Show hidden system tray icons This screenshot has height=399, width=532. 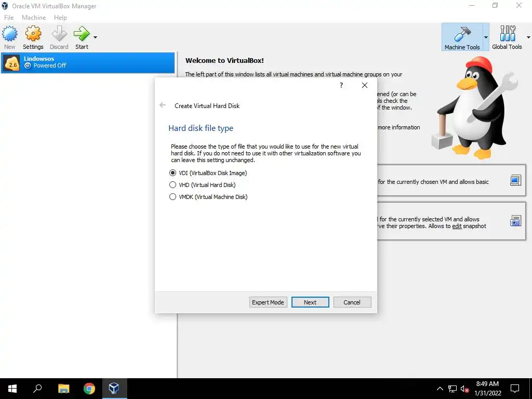[440, 389]
